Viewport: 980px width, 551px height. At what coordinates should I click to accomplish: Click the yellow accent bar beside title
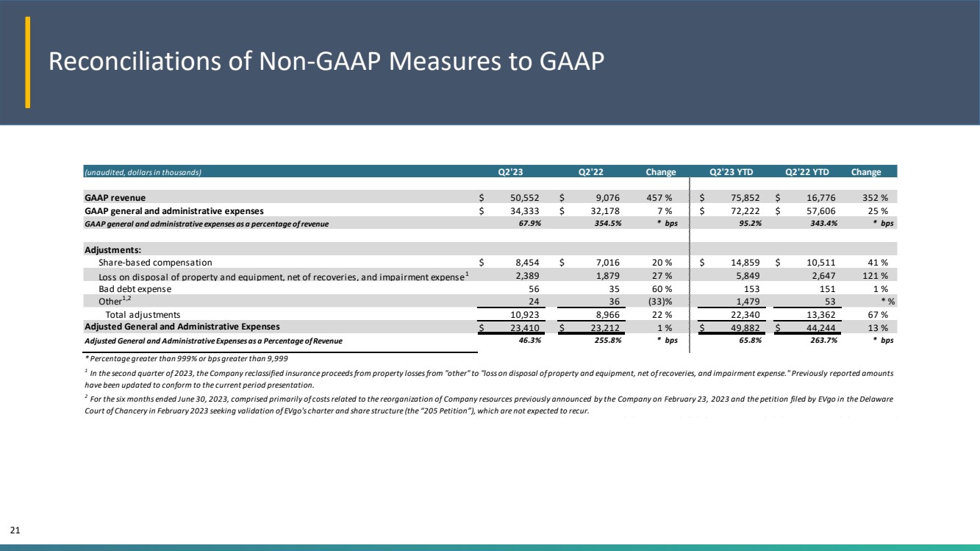point(28,63)
